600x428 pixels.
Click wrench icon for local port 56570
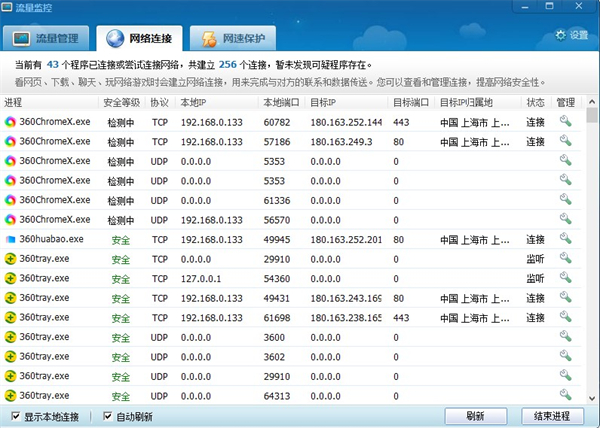565,219
